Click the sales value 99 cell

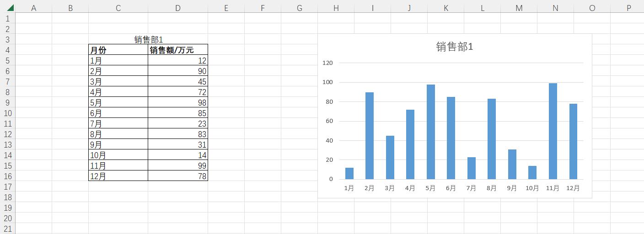pyautogui.click(x=177, y=165)
